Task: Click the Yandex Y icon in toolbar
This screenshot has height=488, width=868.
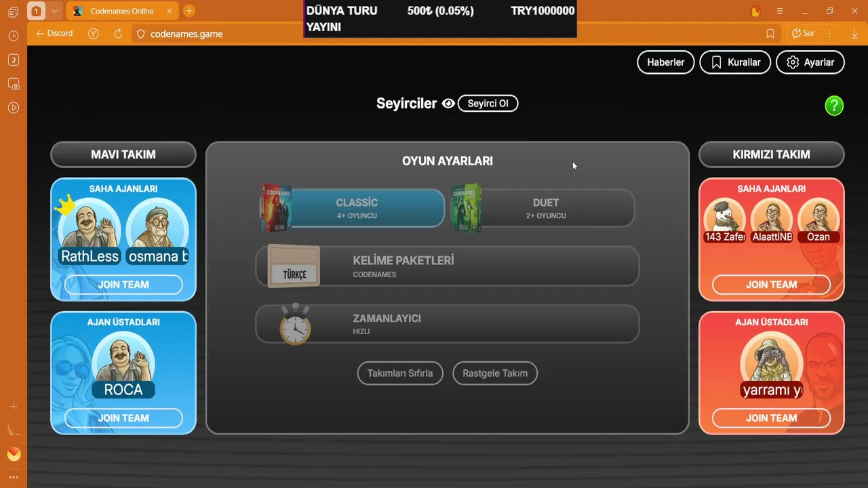Action: tap(94, 34)
